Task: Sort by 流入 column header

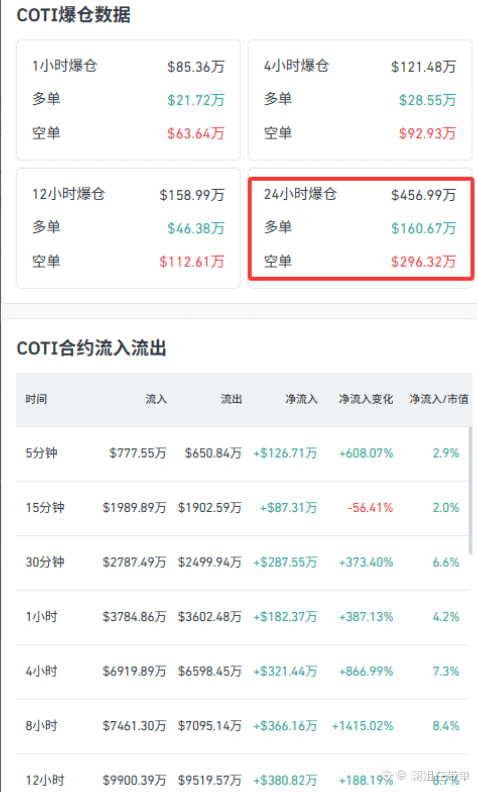Action: [x=156, y=399]
